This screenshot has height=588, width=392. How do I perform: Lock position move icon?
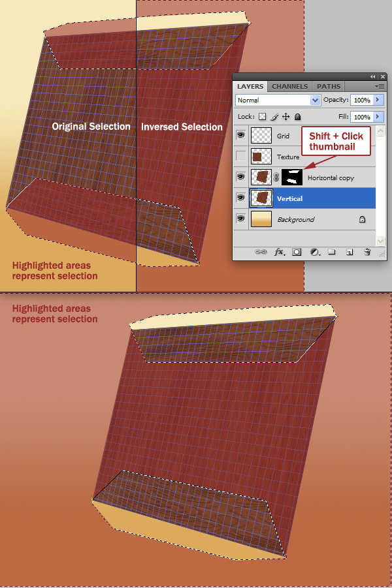click(286, 117)
